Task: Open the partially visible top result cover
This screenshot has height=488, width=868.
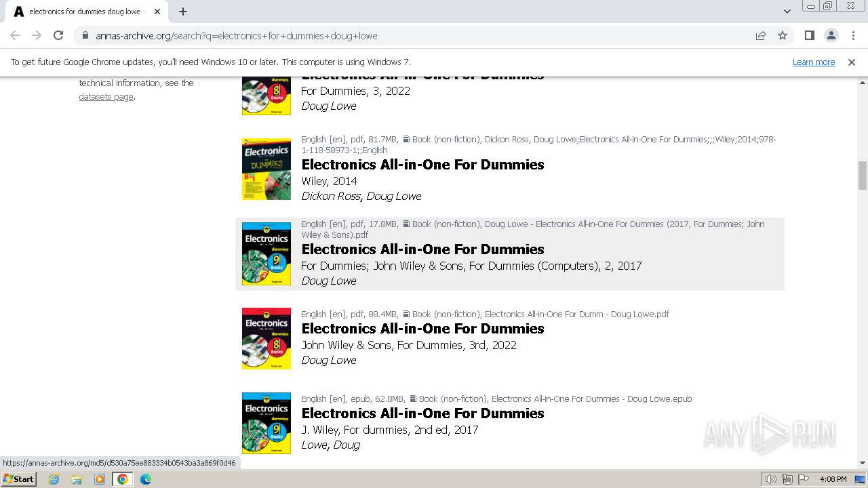Action: (267, 96)
